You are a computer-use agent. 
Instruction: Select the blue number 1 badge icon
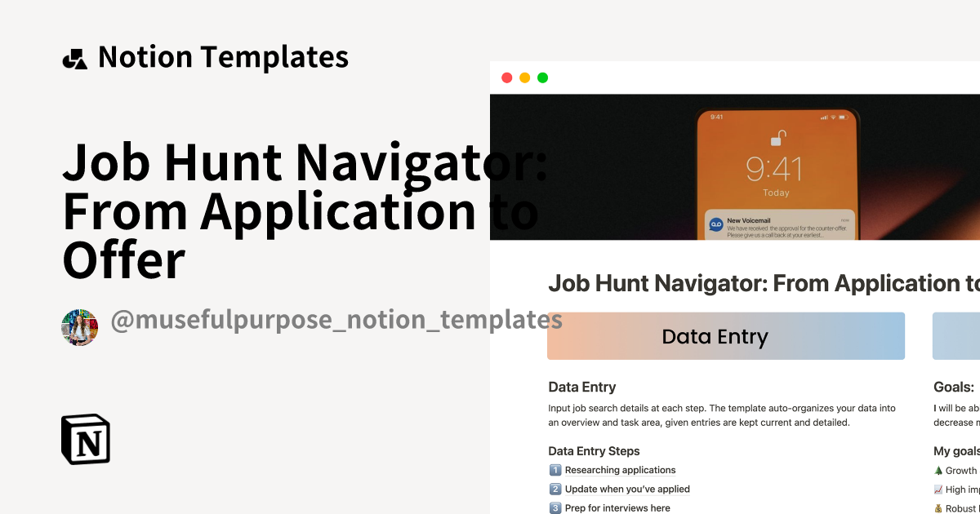pyautogui.click(x=554, y=470)
